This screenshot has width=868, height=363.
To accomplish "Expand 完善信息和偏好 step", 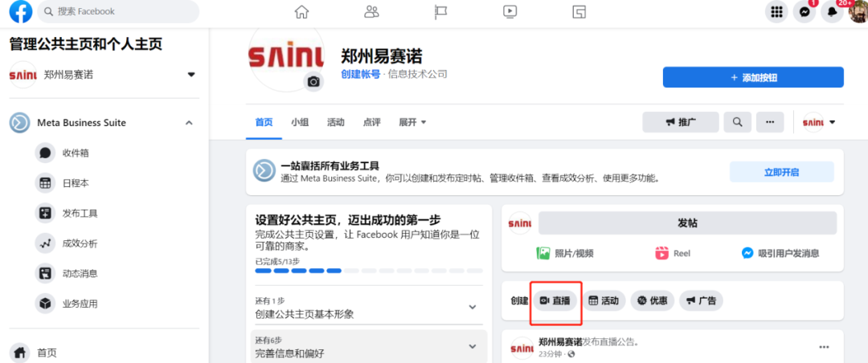I will [x=473, y=346].
